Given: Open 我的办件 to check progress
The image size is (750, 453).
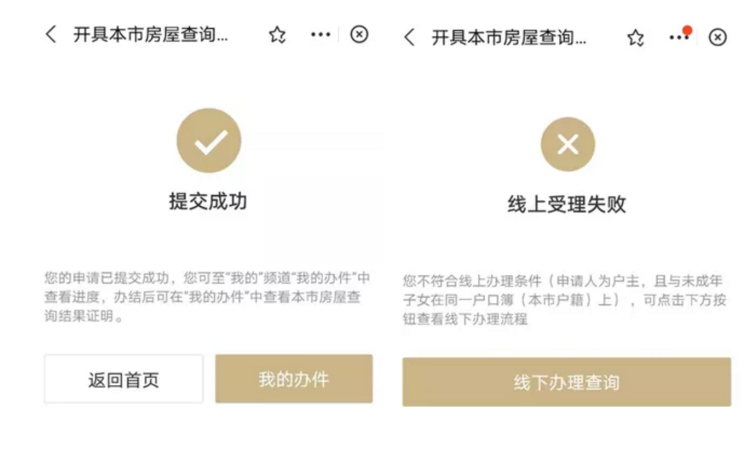Looking at the screenshot, I should coord(293,379).
